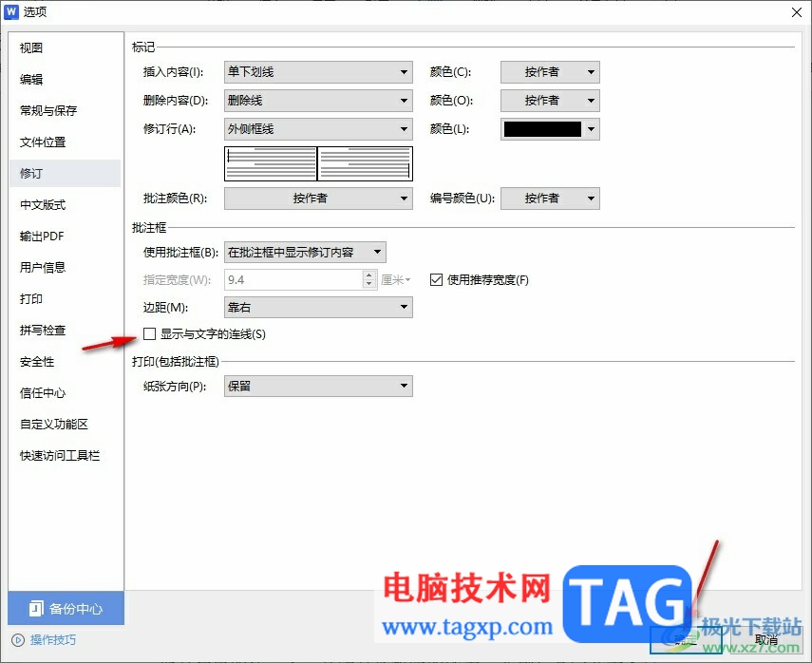Expand the 插入内容 style dropdown
Viewport: 812px width, 663px height.
tap(318, 72)
